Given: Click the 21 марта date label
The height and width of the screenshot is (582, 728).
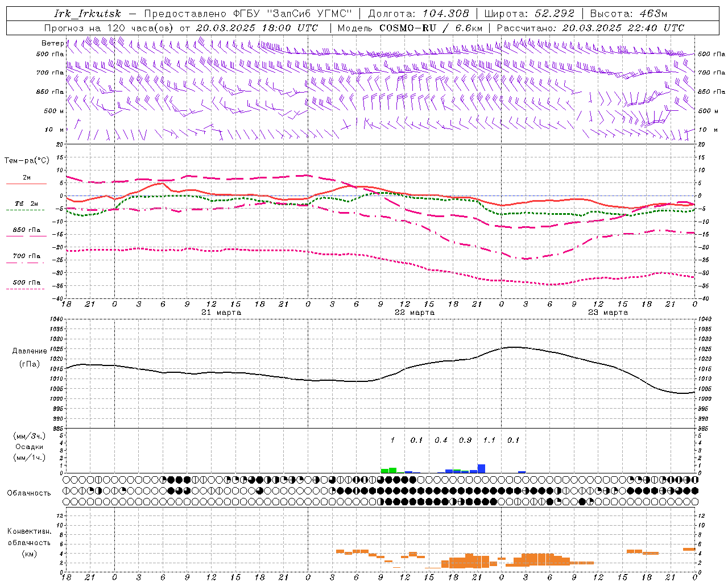Looking at the screenshot, I should pos(221,313).
